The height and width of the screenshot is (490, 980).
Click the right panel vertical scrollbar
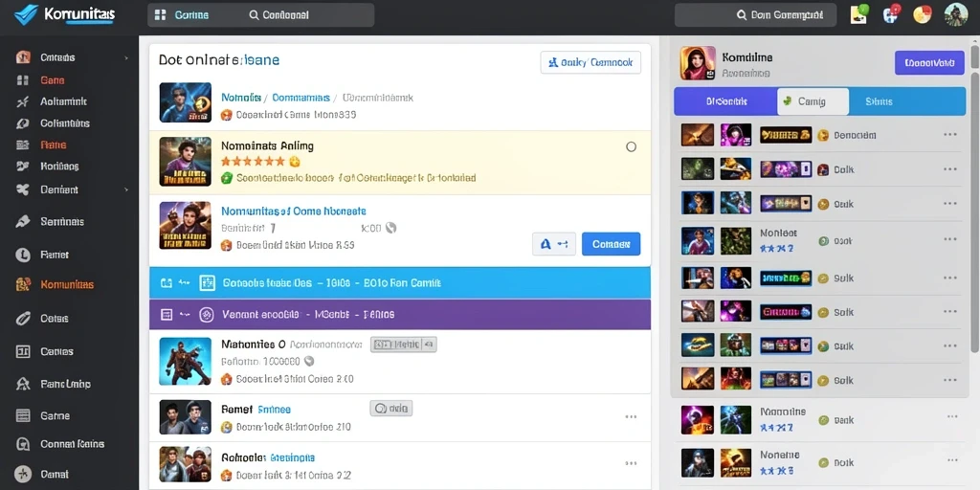pyautogui.click(x=975, y=193)
